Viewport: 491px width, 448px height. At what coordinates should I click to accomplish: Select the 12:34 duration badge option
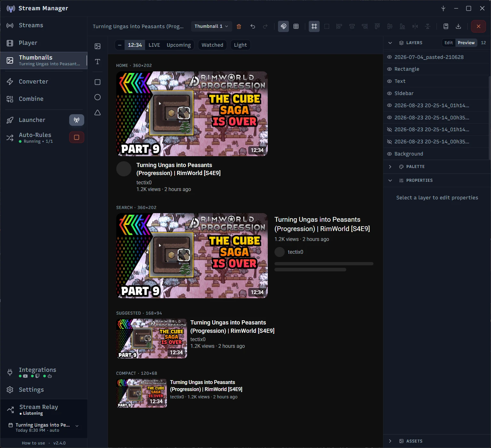135,45
